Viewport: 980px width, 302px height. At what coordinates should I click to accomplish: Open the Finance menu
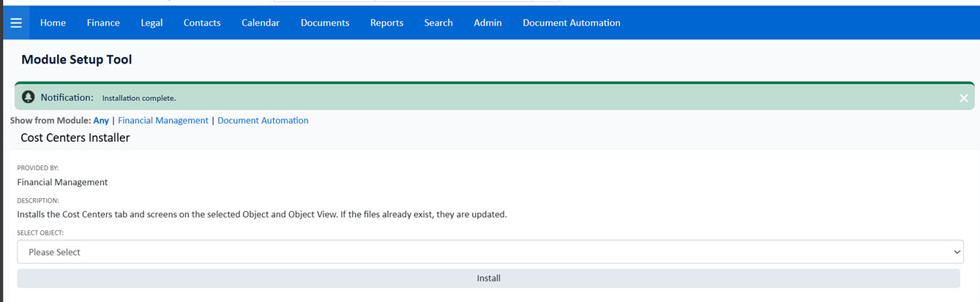pos(103,23)
